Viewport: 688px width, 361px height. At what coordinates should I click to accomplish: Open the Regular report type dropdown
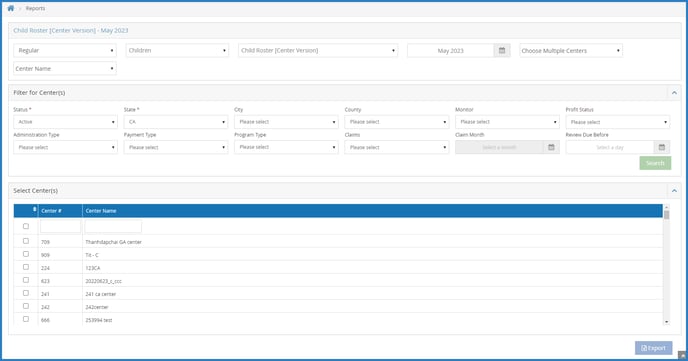65,50
